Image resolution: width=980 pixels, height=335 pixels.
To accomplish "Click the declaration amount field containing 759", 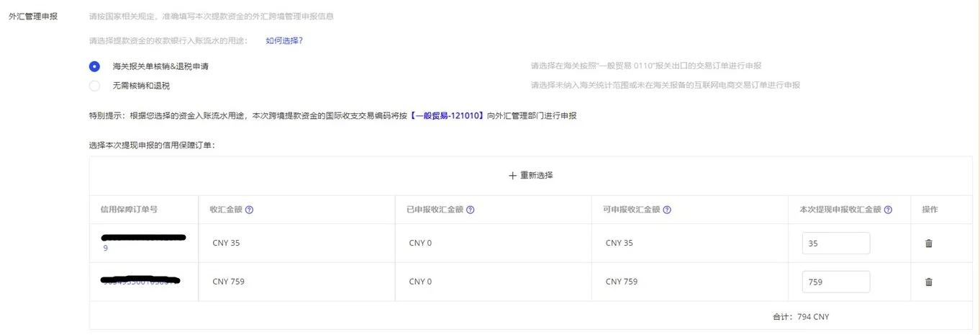I will pyautogui.click(x=835, y=282).
